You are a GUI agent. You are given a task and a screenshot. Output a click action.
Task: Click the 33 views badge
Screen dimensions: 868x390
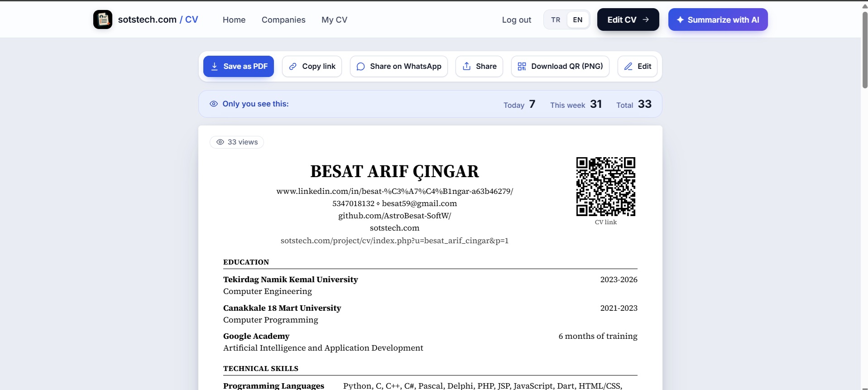tap(237, 142)
